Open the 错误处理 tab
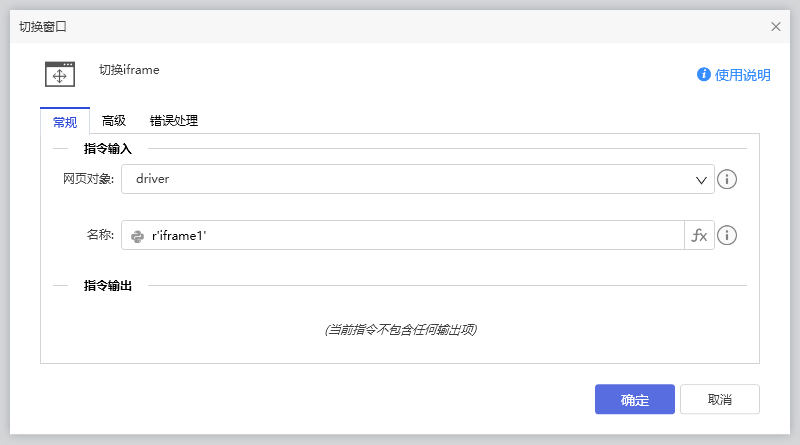Viewport: 800px width, 445px height. (174, 121)
